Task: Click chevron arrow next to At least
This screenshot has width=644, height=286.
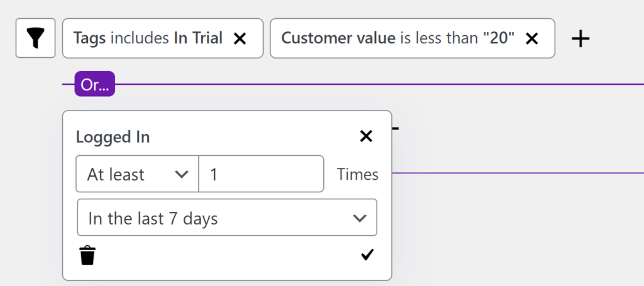Action: (x=182, y=174)
